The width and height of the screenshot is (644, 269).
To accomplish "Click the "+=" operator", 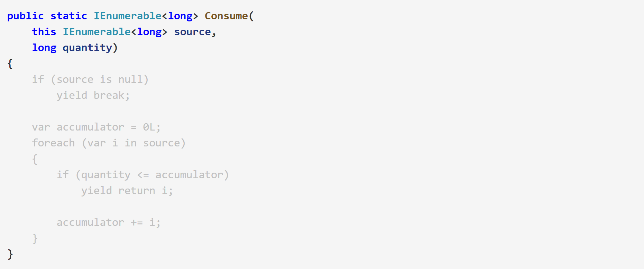I will (137, 222).
